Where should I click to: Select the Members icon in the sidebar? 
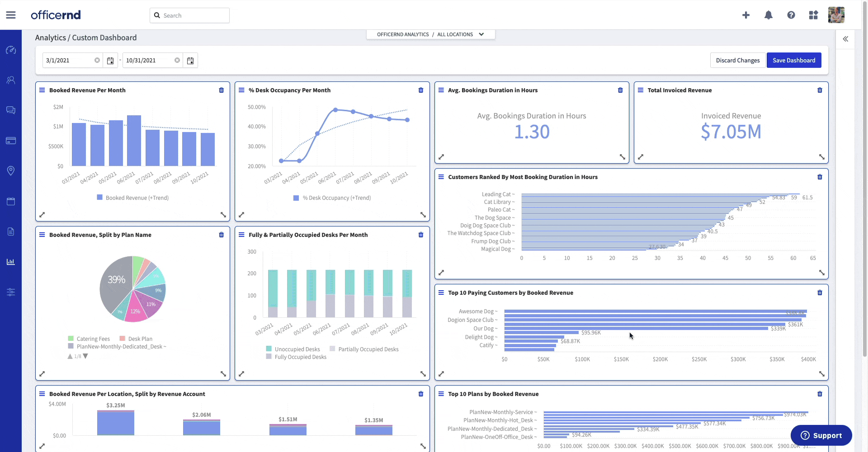pos(11,80)
